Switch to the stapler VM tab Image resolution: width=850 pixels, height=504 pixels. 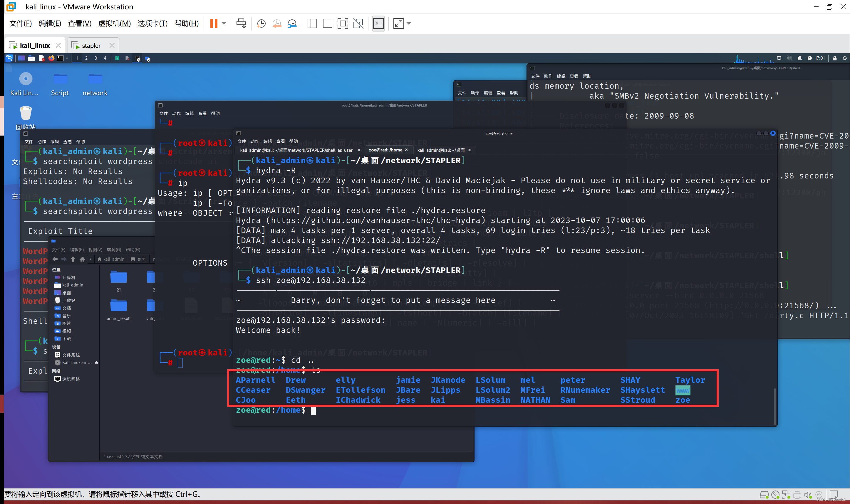(91, 45)
